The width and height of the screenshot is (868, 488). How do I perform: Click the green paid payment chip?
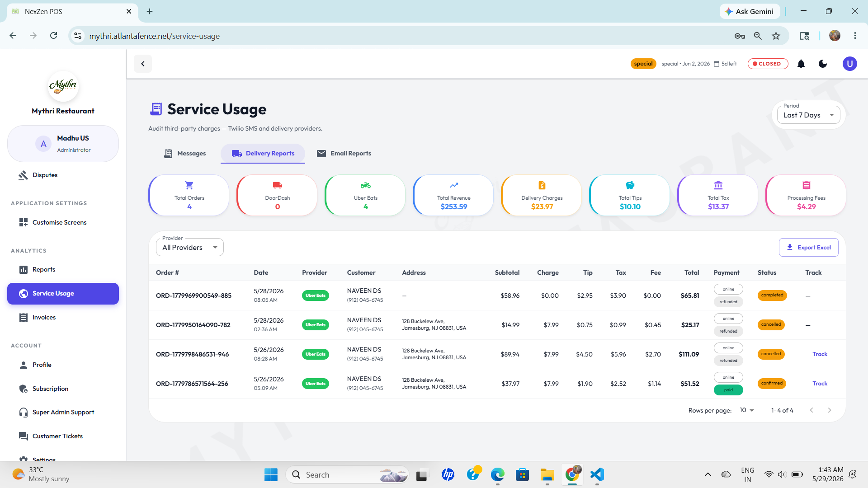pyautogui.click(x=728, y=390)
